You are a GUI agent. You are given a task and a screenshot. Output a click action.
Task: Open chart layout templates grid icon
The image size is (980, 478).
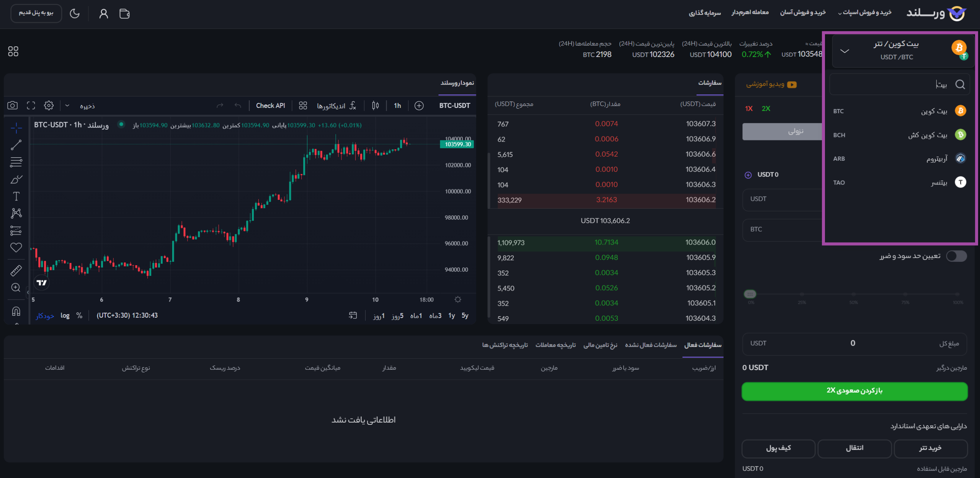point(303,105)
